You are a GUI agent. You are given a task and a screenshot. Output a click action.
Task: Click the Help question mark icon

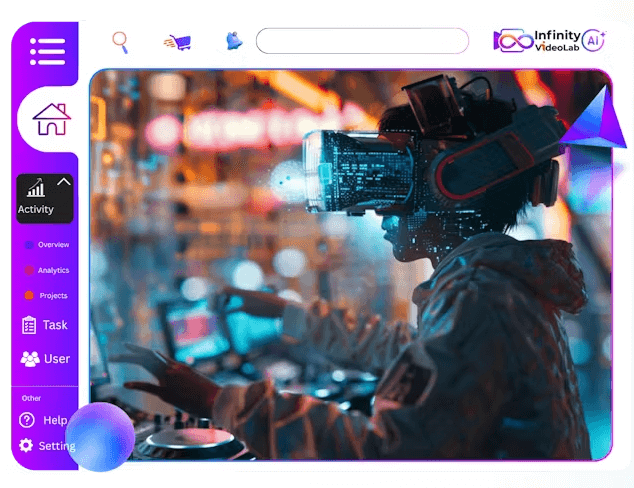tap(27, 420)
